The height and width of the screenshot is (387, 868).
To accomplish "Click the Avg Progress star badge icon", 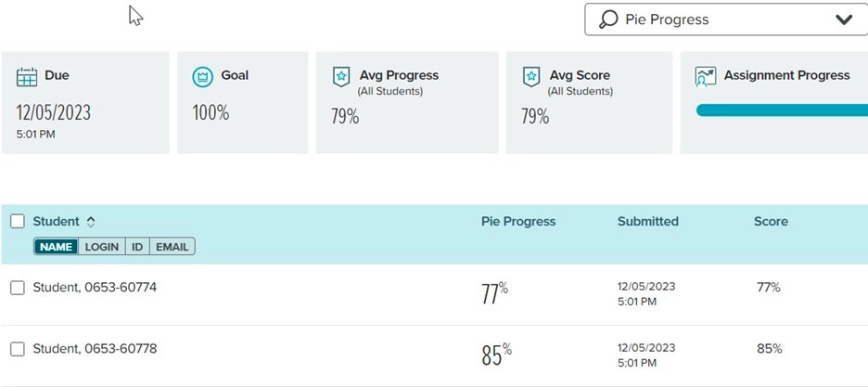I will [x=341, y=77].
